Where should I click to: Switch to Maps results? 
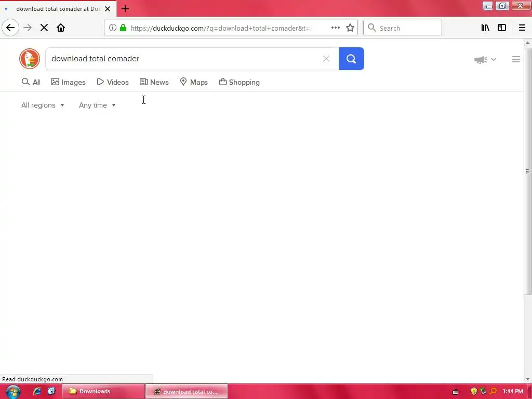194,82
